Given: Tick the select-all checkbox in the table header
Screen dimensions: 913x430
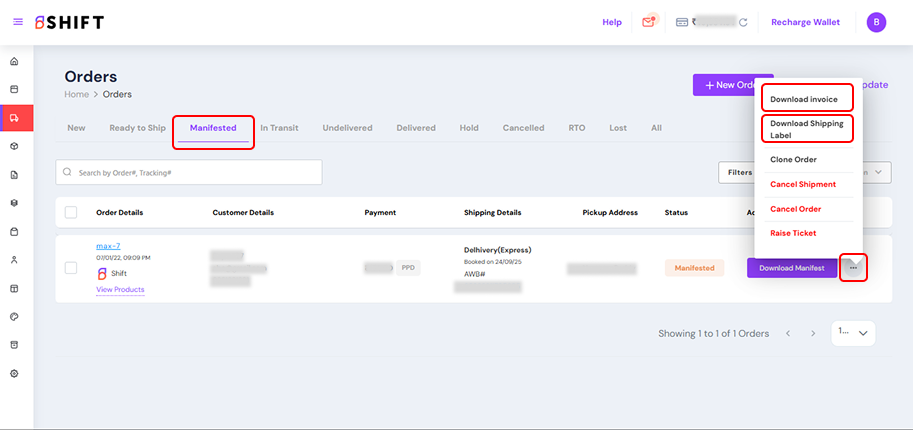Looking at the screenshot, I should coord(71,212).
